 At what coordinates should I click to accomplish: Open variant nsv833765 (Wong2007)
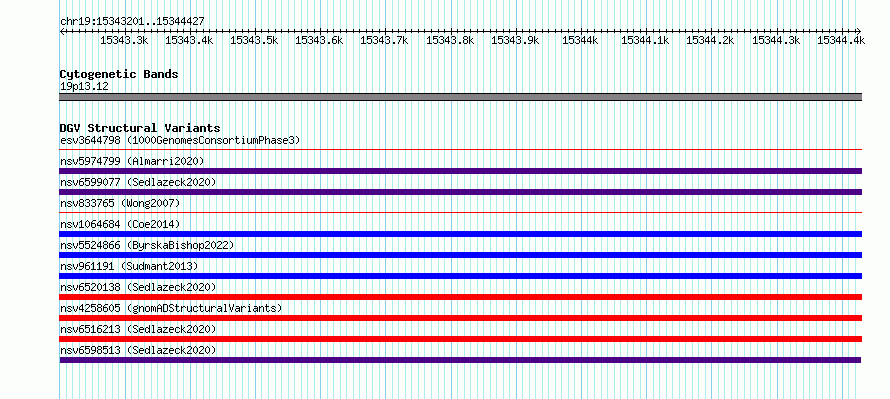[x=120, y=203]
